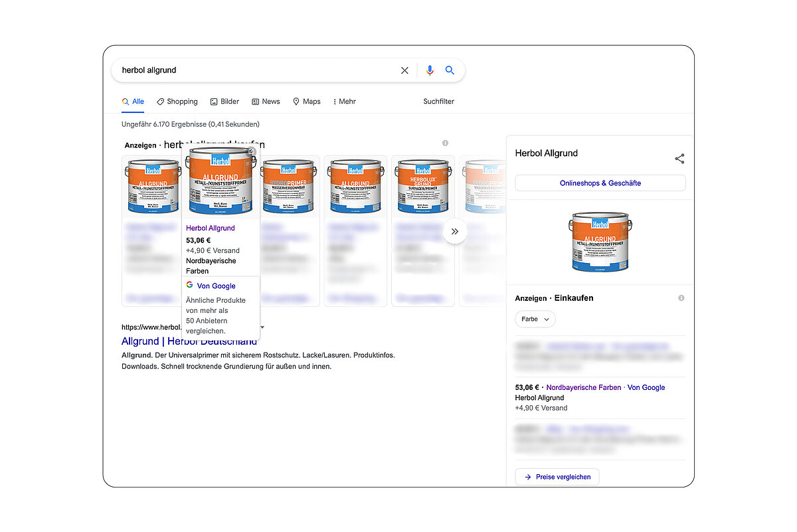Open Nordbayerische Farben link in side panel
This screenshot has width=797, height=532.
coord(584,387)
